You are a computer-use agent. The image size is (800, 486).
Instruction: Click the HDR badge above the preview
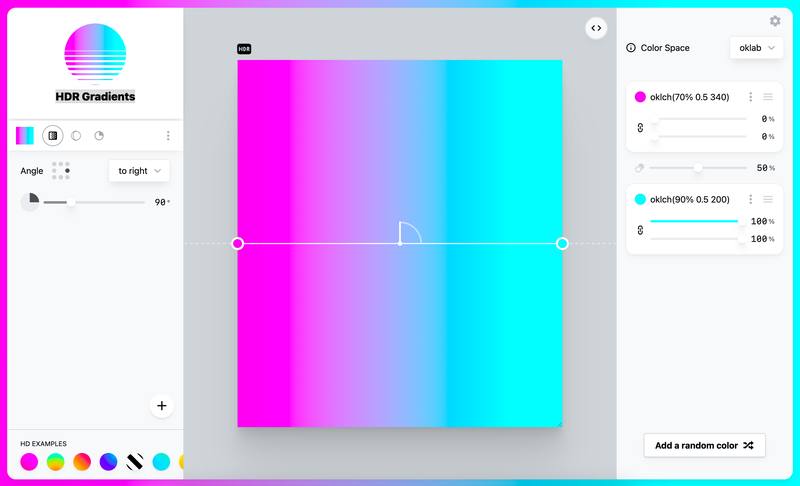[244, 49]
